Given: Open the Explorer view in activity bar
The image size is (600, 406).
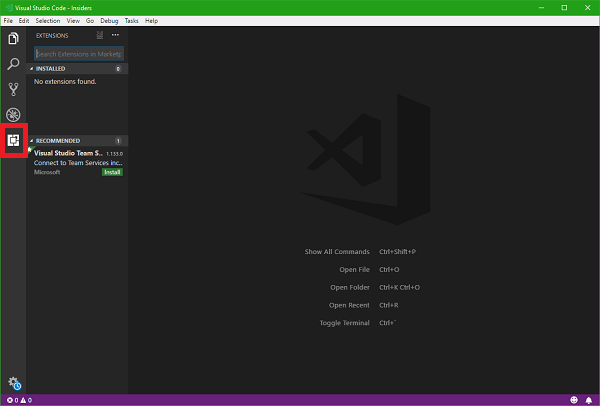Looking at the screenshot, I should pyautogui.click(x=14, y=39).
